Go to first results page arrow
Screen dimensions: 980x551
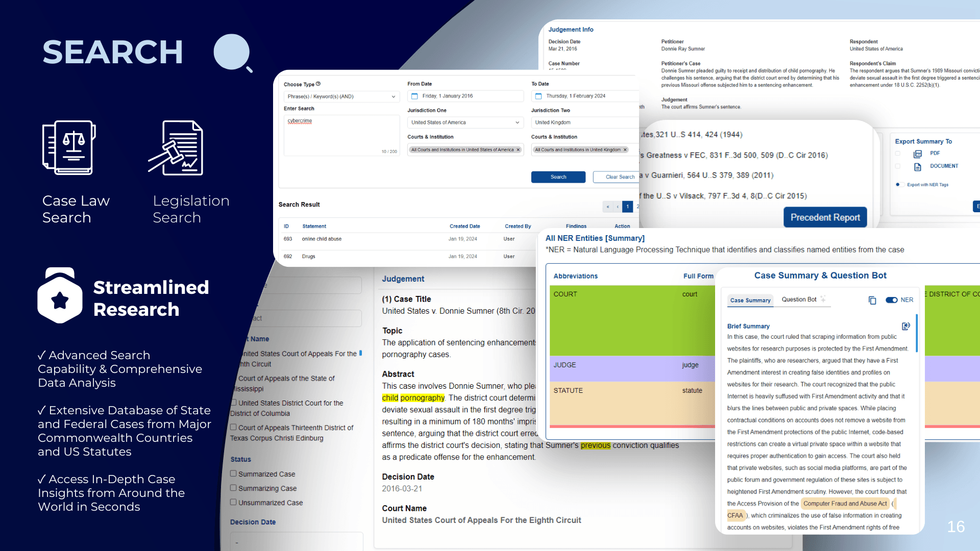tap(608, 207)
